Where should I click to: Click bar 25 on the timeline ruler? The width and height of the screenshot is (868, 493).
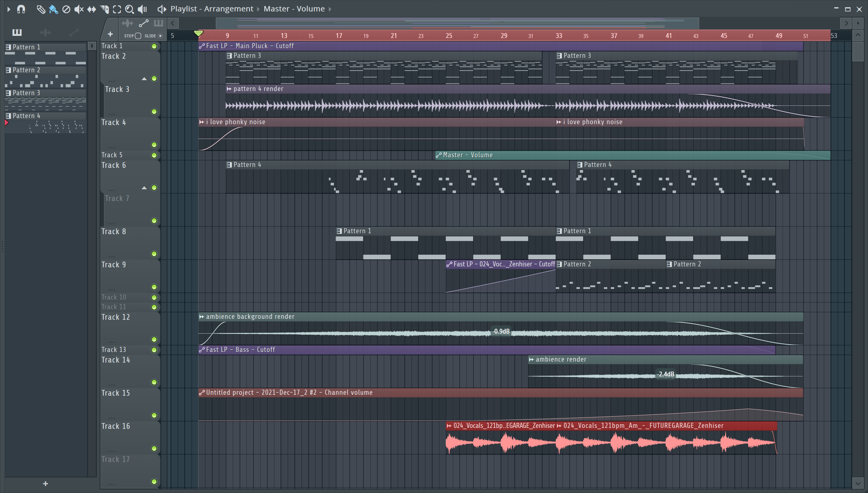(x=449, y=36)
